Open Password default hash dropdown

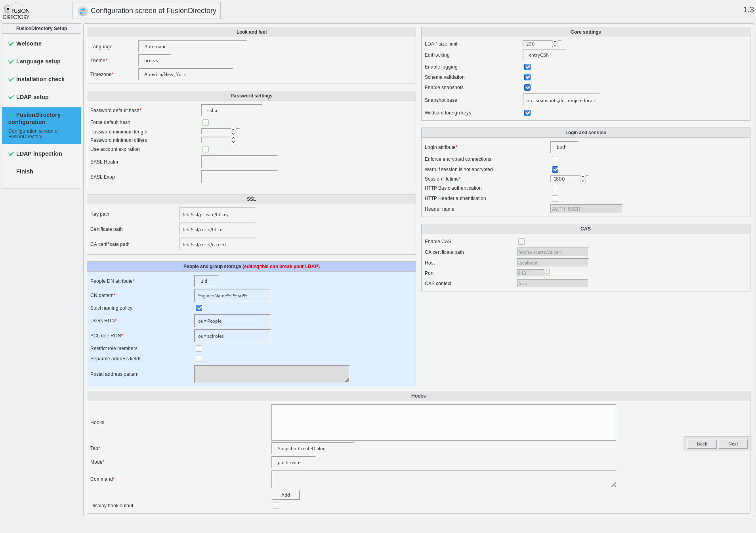click(231, 110)
